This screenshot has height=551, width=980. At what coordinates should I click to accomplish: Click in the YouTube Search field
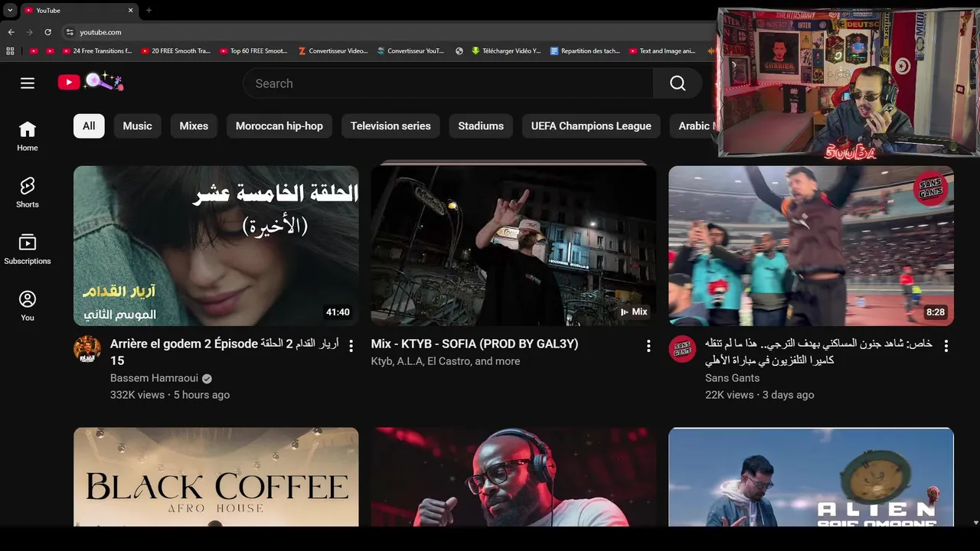(448, 83)
